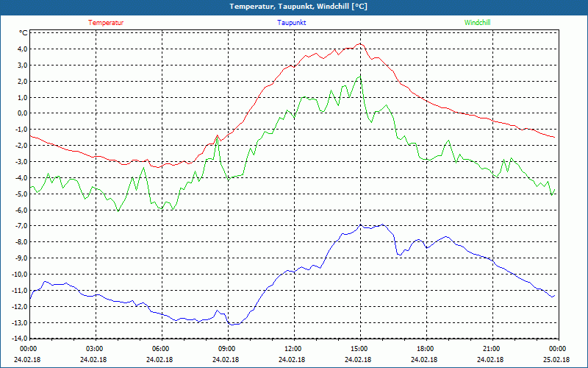Screen dimensions: 588x368
Task: Click the green Windchill legend label
Action: click(477, 23)
